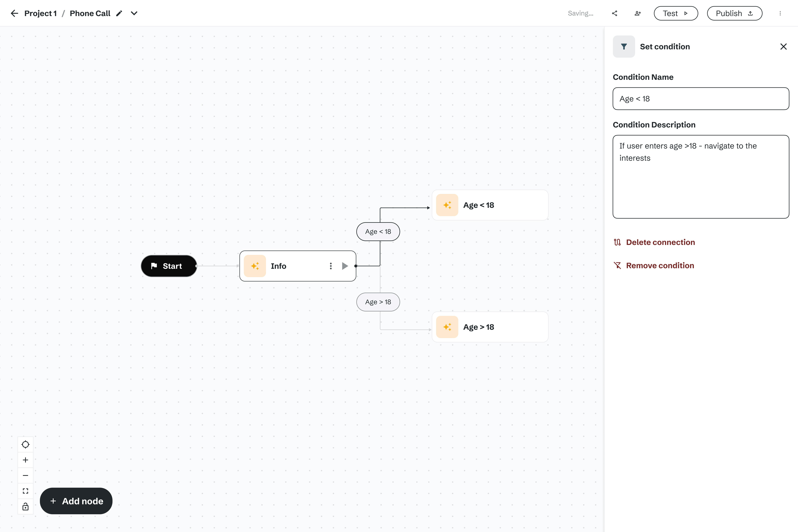798x532 pixels.
Task: Zoom out with the minus icon
Action: coord(25,476)
